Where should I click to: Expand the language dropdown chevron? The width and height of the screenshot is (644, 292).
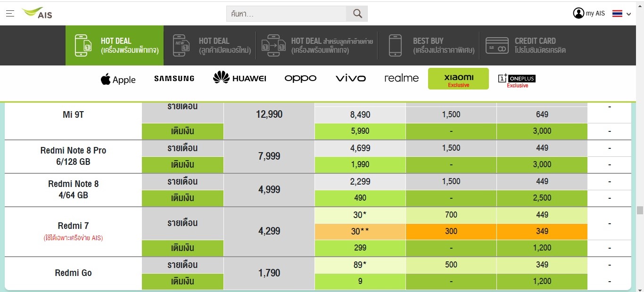click(x=628, y=14)
